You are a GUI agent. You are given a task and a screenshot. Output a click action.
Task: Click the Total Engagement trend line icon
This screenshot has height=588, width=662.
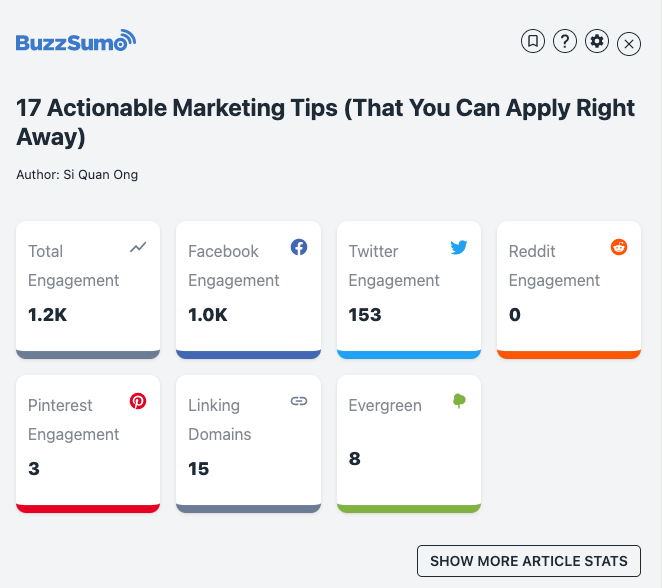[138, 247]
